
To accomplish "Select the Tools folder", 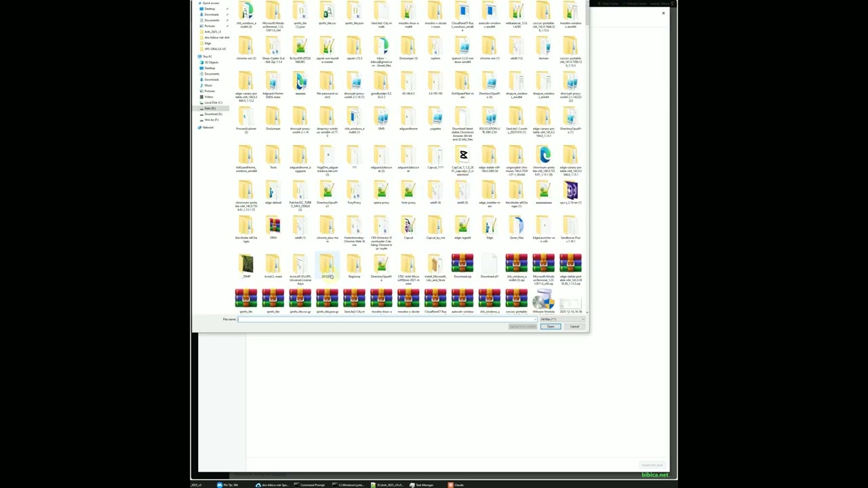I will pos(273,157).
